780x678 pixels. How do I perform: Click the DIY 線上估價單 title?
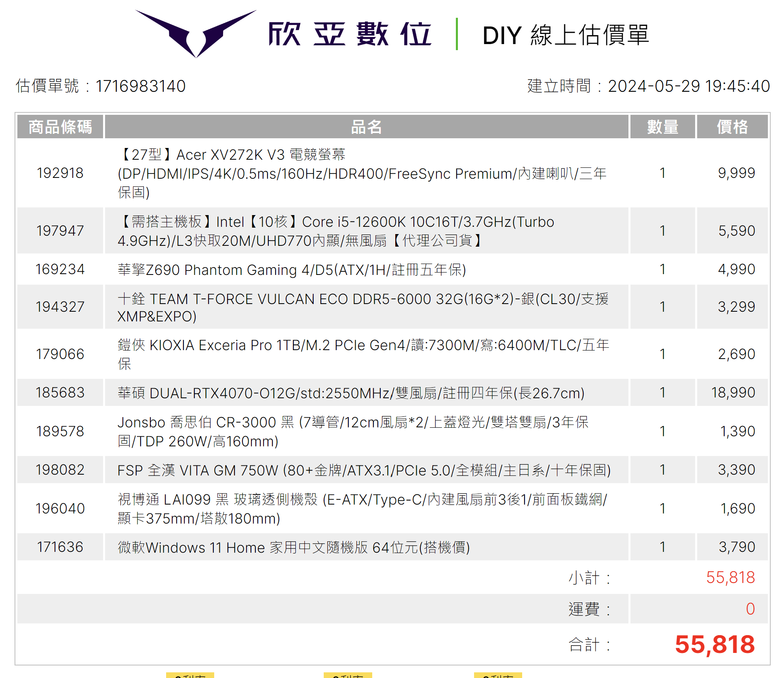click(566, 35)
